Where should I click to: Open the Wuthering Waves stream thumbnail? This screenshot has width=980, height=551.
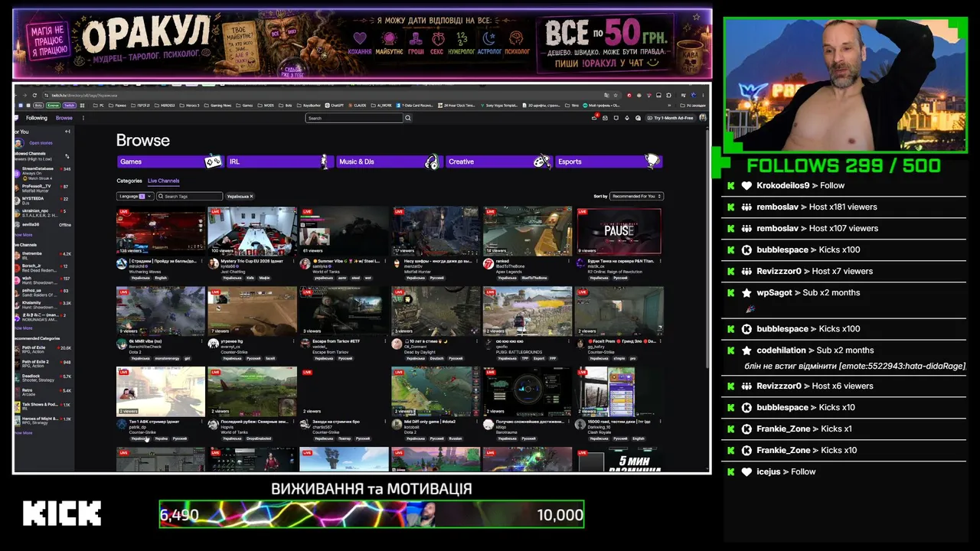point(161,230)
